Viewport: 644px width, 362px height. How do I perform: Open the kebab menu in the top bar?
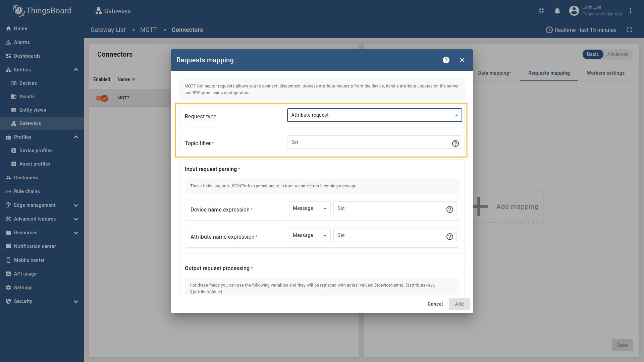coord(631,11)
